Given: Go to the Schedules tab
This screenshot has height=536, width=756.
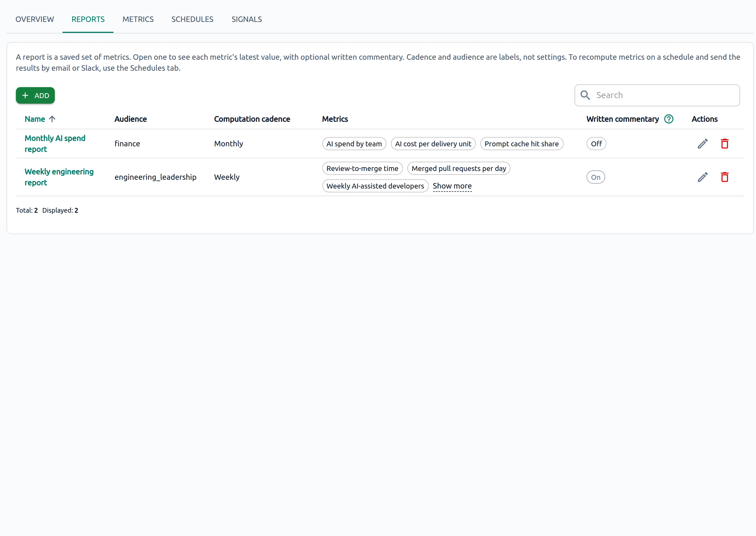Looking at the screenshot, I should click(192, 19).
